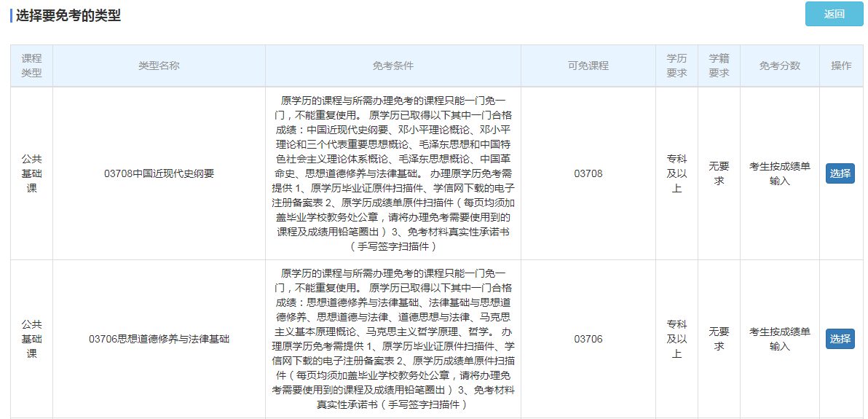Click 专科及以上 in the 03706 row
868x419 pixels.
[676, 339]
